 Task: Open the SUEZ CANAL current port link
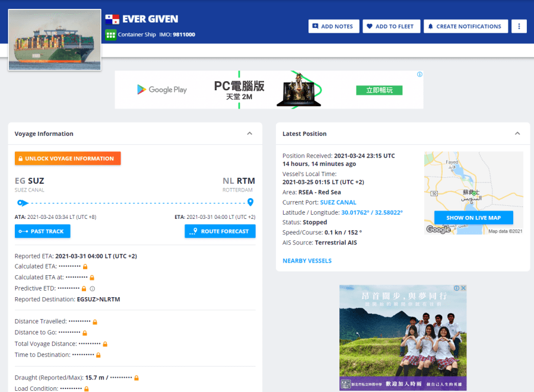tap(338, 202)
